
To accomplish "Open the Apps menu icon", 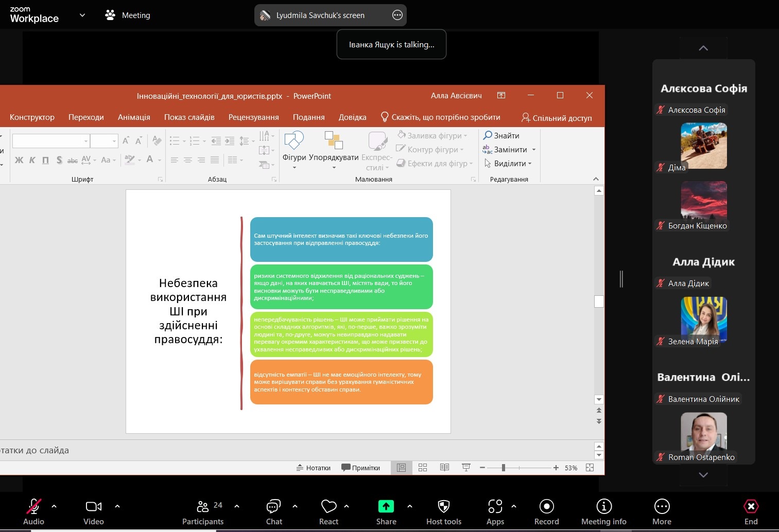I will 495,507.
